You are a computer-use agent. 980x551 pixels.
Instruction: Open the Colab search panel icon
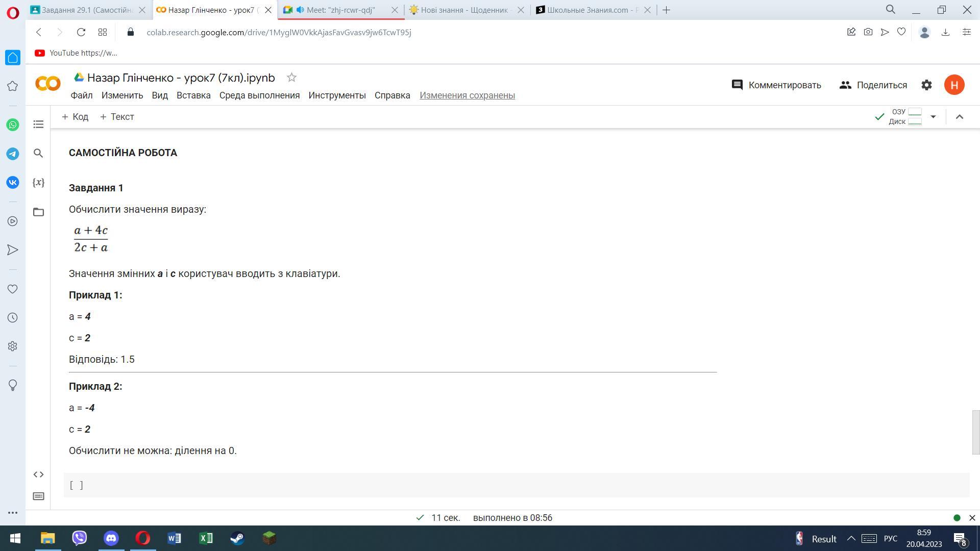pos(38,153)
